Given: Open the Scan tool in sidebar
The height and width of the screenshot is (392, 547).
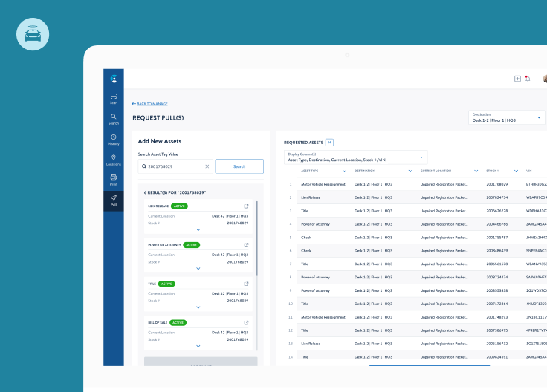Looking at the screenshot, I should 114,98.
